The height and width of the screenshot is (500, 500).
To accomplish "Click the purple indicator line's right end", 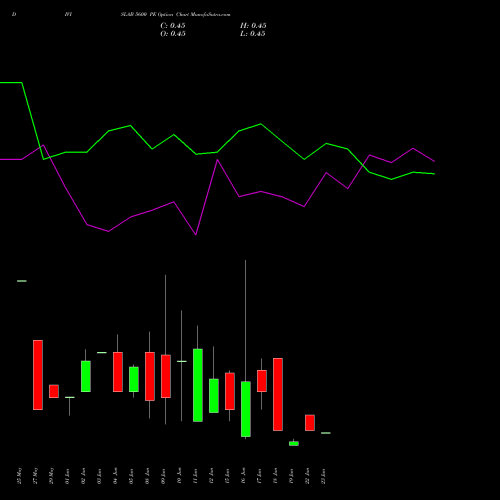I will pos(434,162).
